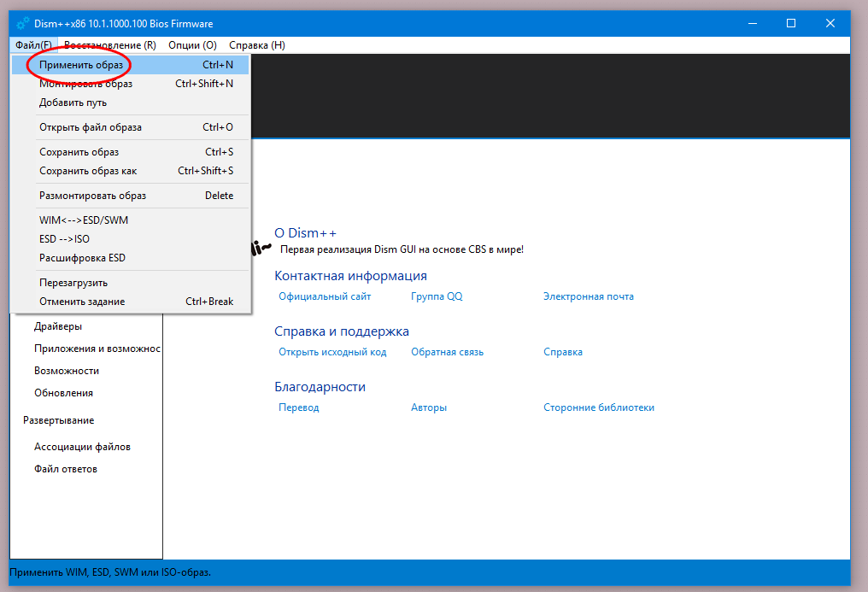Select WIM<-->ESD/SWM conversion entry

click(x=130, y=220)
